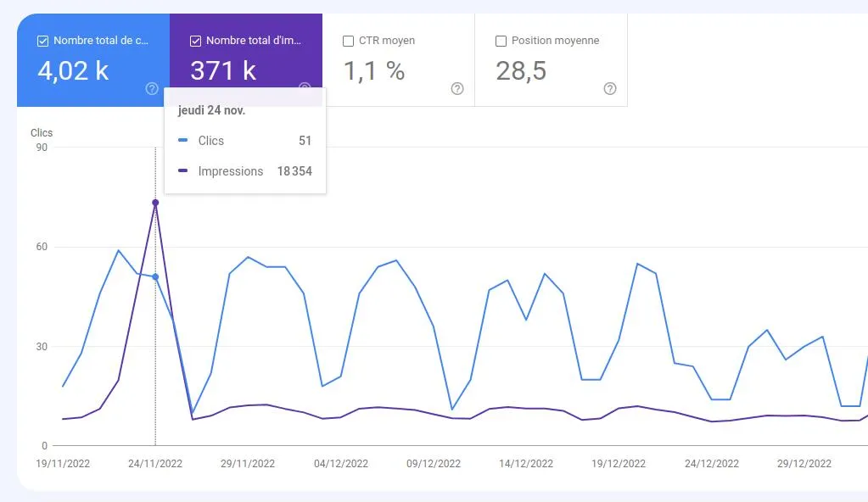Click the Clics value 51 in tooltip
Viewport: 868px width, 502px height.
point(305,141)
